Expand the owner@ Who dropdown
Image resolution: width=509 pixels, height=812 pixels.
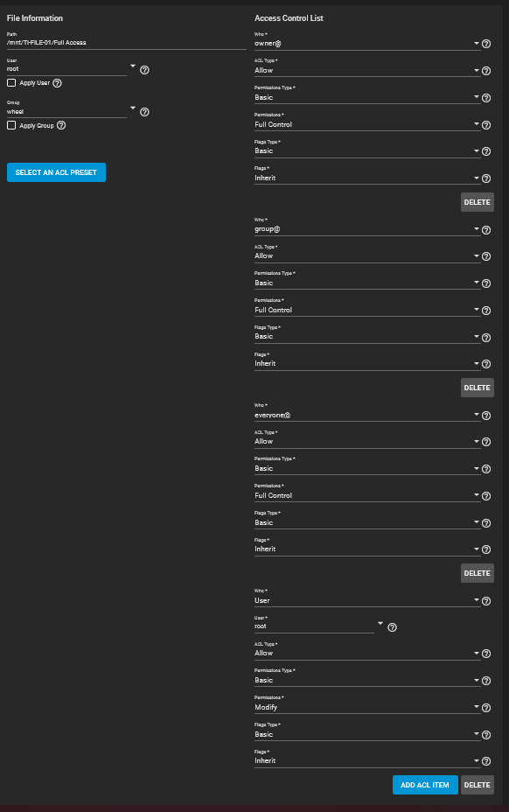coord(367,44)
